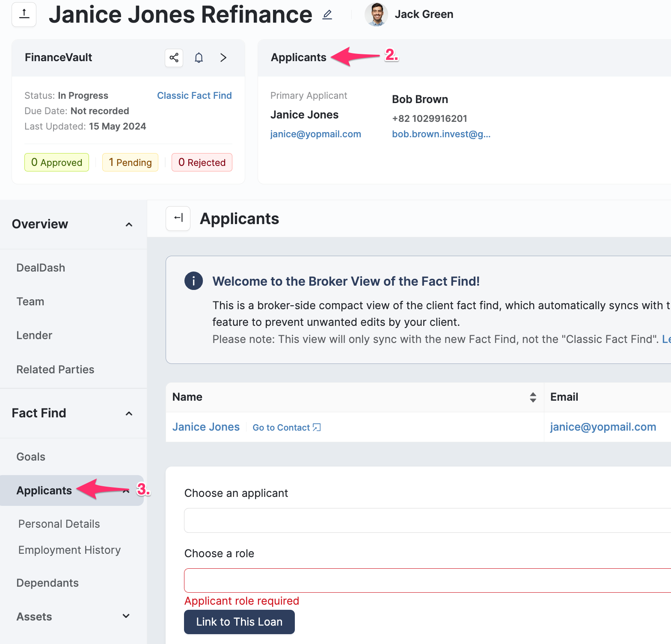Click the info icon in the welcome banner

(x=193, y=281)
